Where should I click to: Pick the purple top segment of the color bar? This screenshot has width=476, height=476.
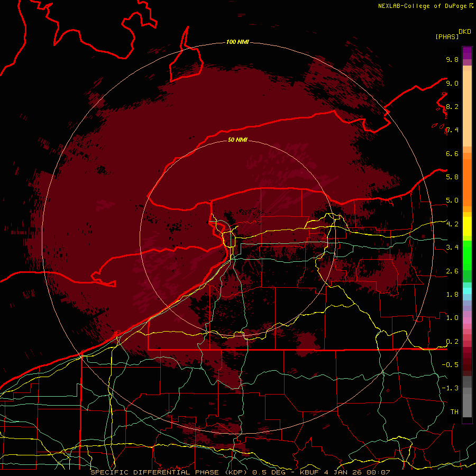click(x=467, y=53)
